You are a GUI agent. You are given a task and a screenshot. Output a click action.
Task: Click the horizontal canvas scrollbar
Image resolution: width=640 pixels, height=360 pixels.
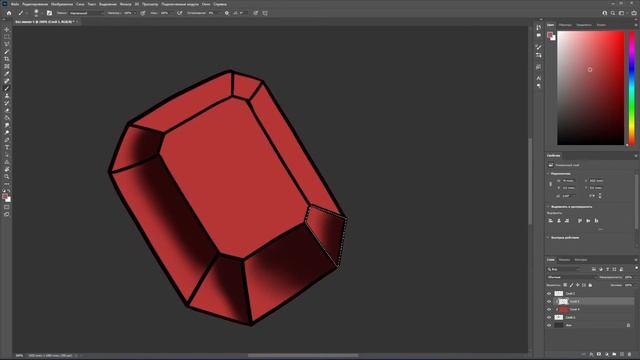[303, 356]
